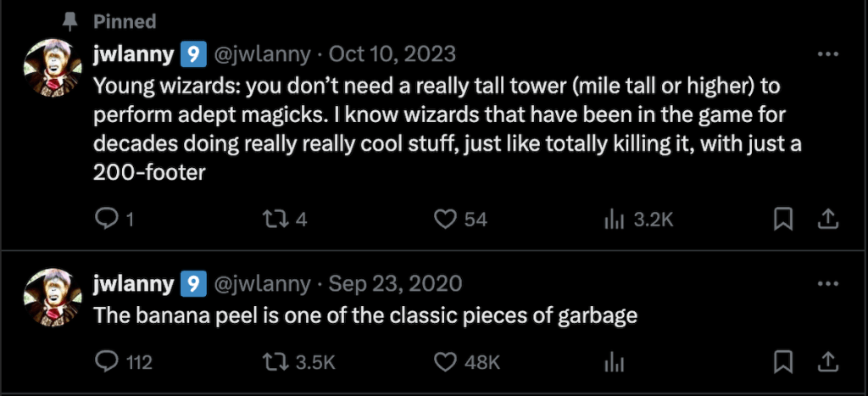Open the Sep 23, 2020 timestamp link

395,282
